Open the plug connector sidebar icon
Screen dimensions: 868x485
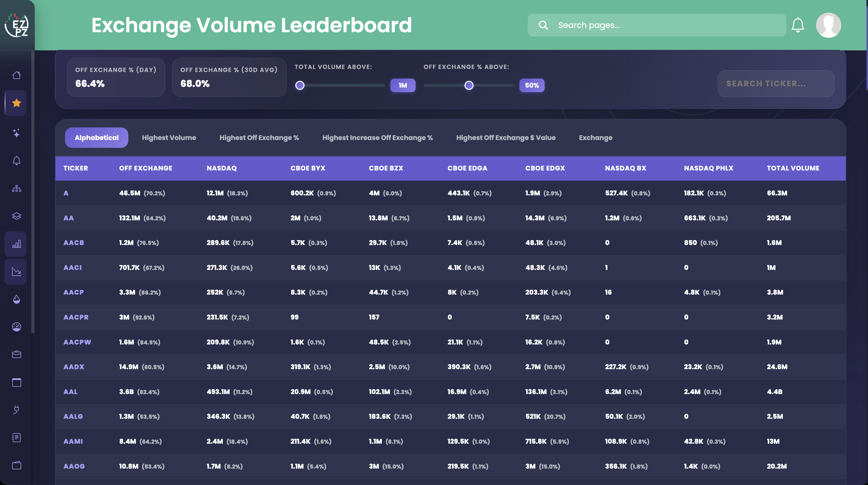(x=17, y=410)
